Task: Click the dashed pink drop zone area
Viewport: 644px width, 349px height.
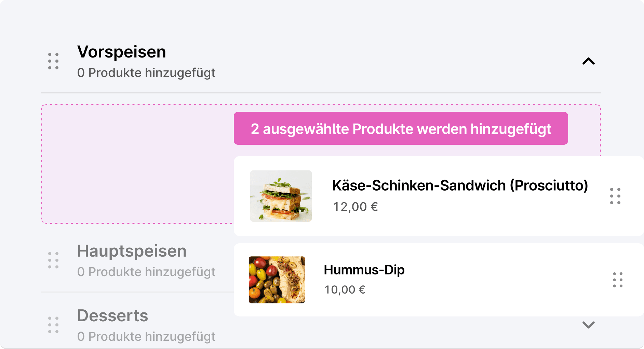Action: (137, 164)
